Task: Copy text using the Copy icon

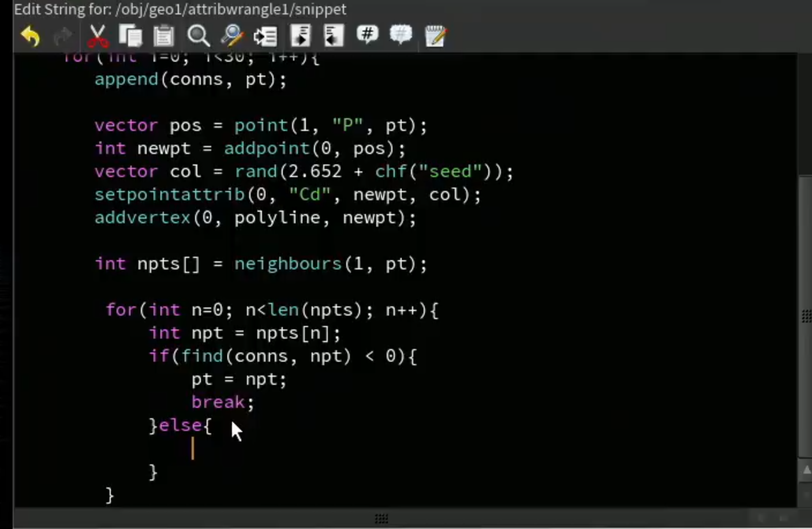Action: pos(130,36)
